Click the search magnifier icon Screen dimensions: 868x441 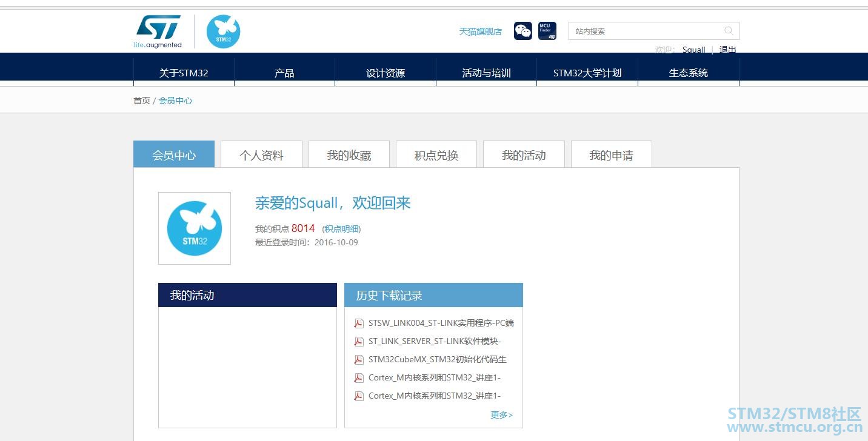pyautogui.click(x=729, y=31)
